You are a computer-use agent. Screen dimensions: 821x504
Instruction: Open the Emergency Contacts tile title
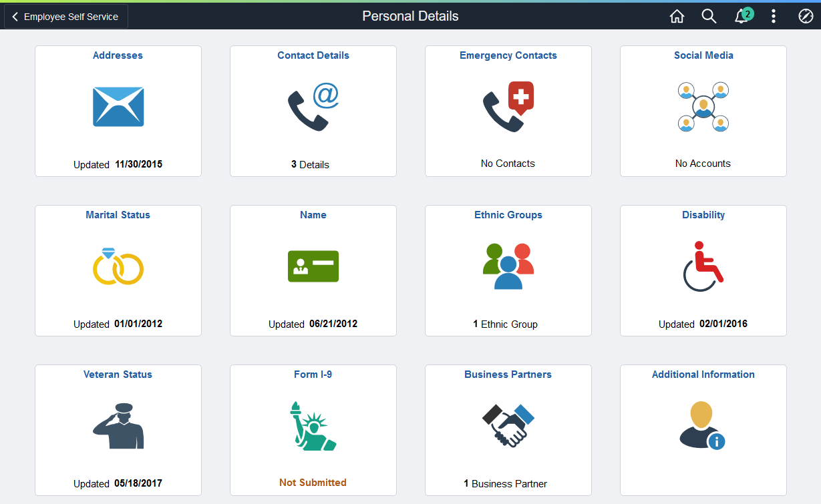coord(508,55)
